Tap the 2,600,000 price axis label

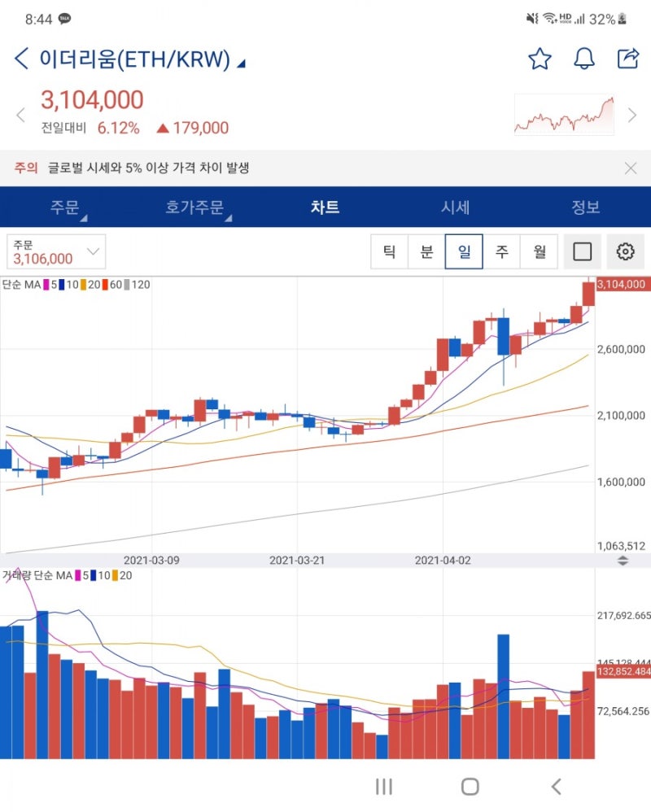[621, 350]
